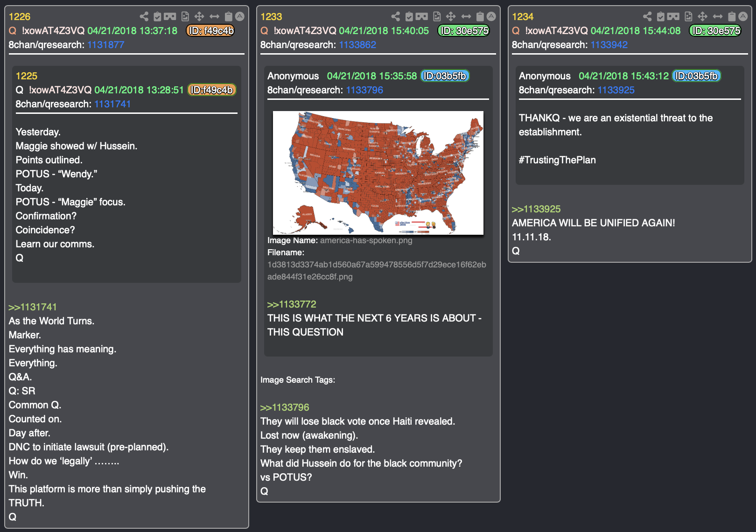The height and width of the screenshot is (532, 756).
Task: Click timestamp 04/21/2018 15:40:05
Action: pyautogui.click(x=384, y=31)
